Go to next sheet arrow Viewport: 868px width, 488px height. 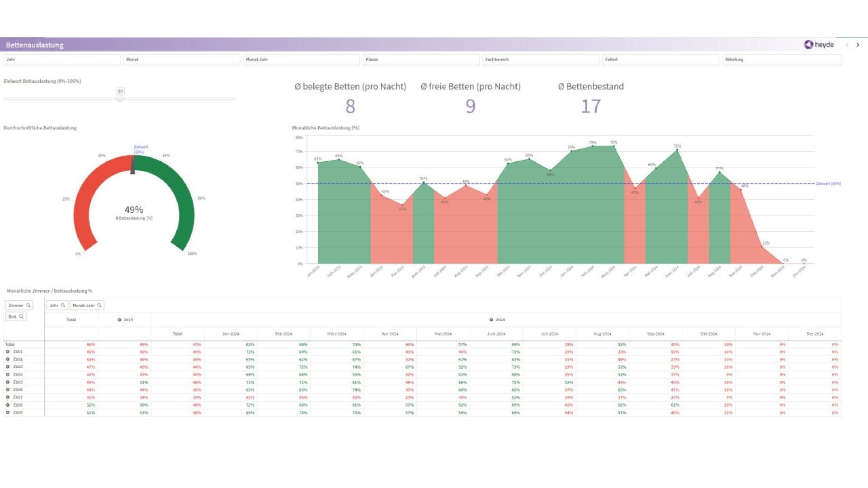click(858, 45)
